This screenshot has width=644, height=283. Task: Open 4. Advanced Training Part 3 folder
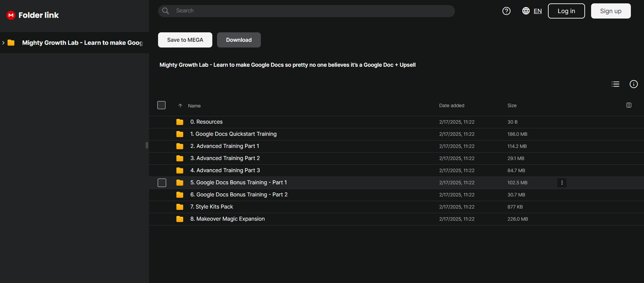click(x=225, y=170)
